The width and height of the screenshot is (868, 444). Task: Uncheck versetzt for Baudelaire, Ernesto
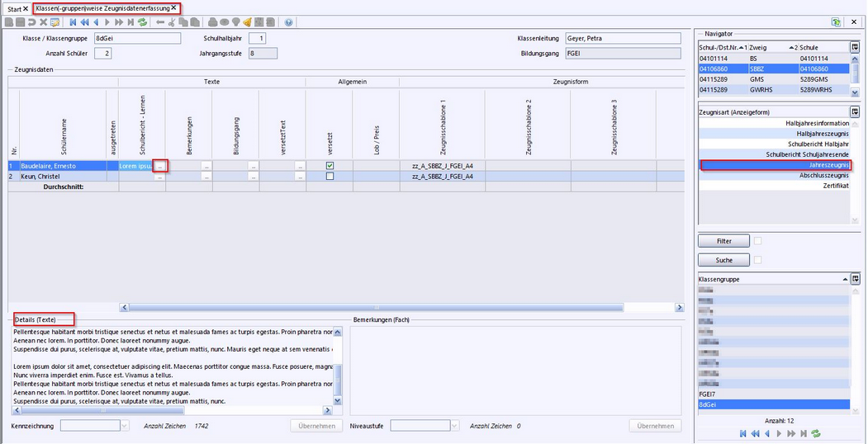tap(330, 166)
